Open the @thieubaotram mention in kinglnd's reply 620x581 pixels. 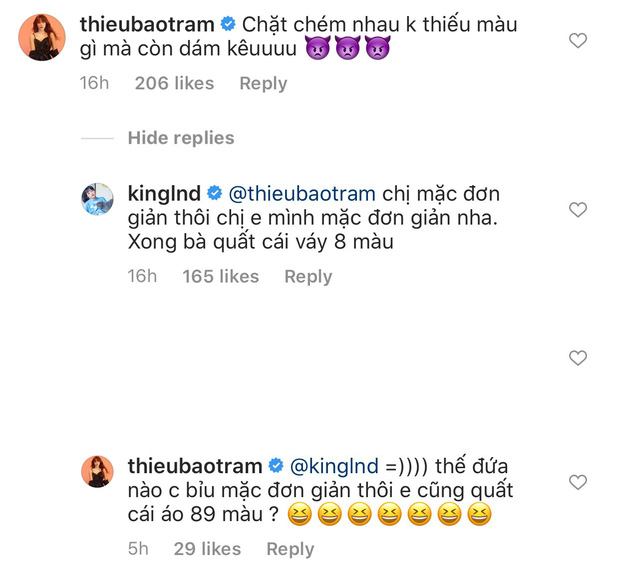(x=302, y=193)
